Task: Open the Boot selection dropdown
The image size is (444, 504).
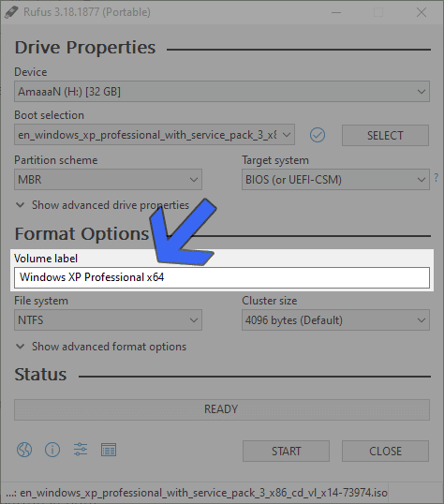Action: (155, 135)
